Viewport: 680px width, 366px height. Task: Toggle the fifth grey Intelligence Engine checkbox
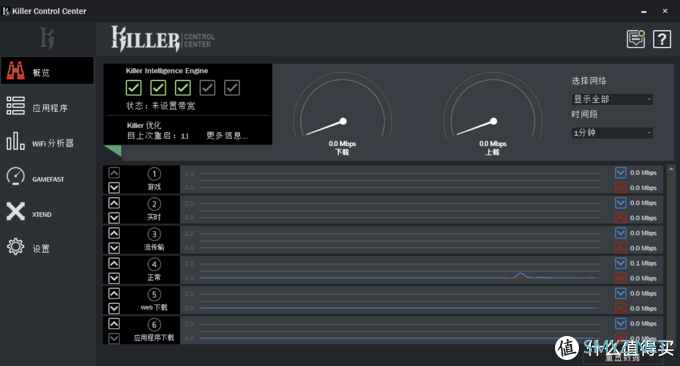[x=232, y=88]
